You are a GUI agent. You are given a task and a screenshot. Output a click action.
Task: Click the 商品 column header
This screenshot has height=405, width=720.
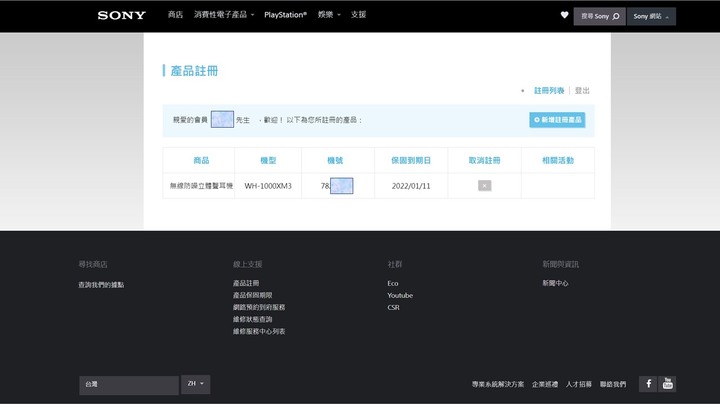[201, 160]
